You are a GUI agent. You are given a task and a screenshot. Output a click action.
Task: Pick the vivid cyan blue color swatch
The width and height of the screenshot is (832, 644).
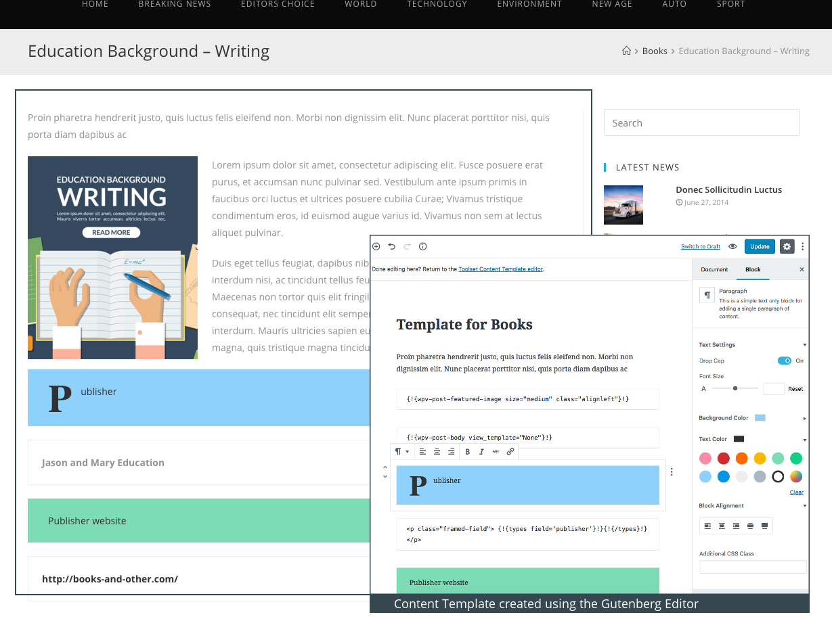[724, 476]
